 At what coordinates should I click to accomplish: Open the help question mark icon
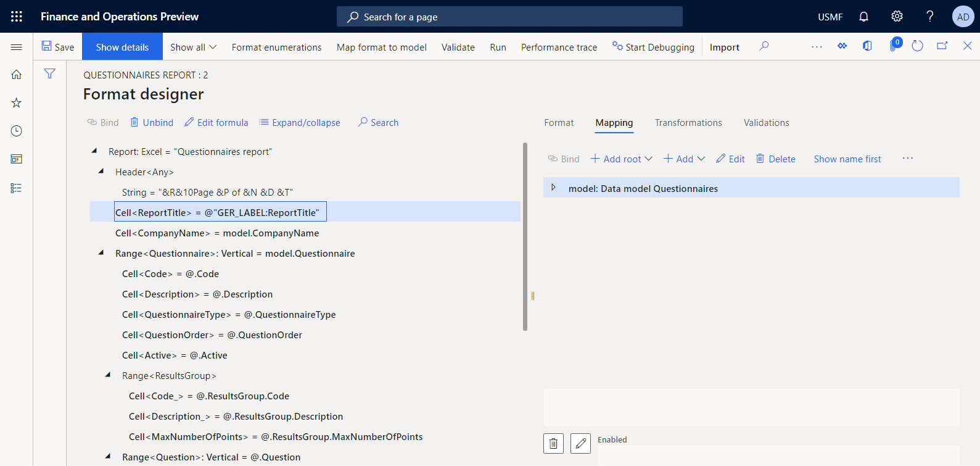pos(930,17)
